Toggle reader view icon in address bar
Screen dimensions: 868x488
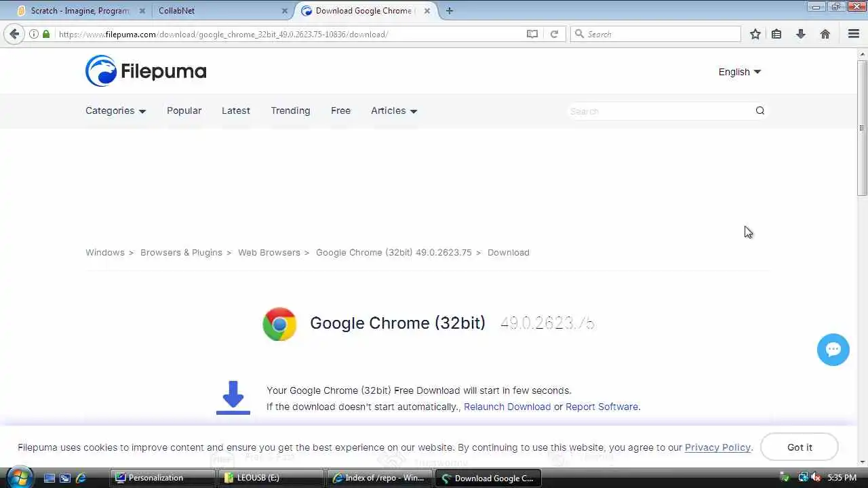tap(532, 34)
